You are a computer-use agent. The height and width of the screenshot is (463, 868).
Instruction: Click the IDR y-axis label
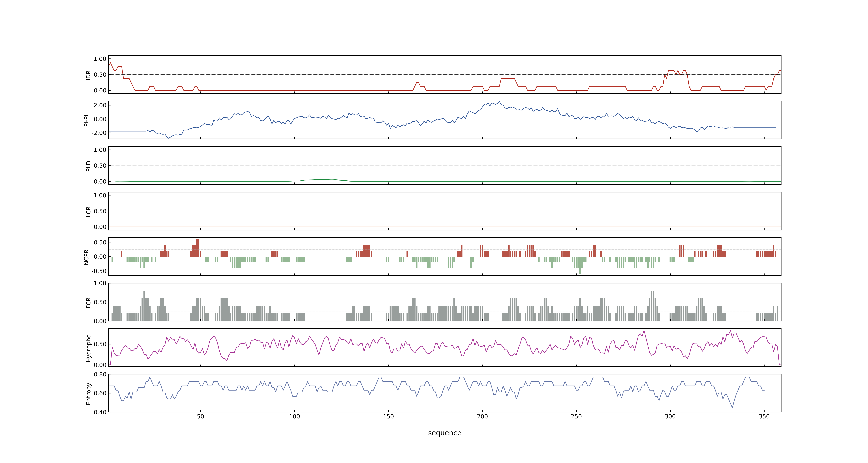(x=88, y=75)
